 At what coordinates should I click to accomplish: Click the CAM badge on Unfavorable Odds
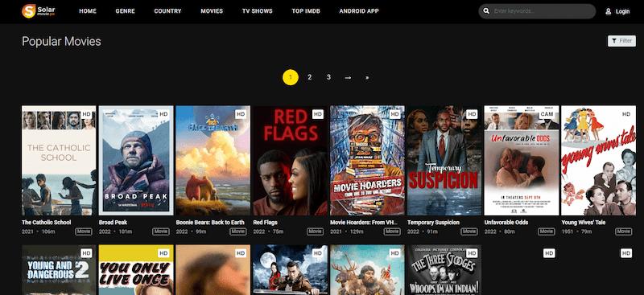547,114
